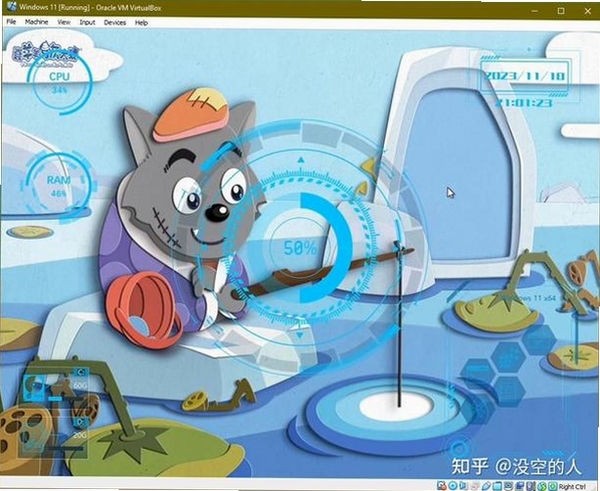Click the hard disk activity status icon
This screenshot has width=600, height=491.
click(x=442, y=486)
